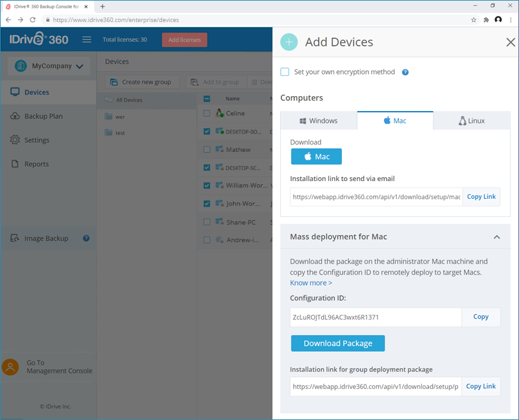Open Devices in the sidebar
Viewport: 519px width, 420px height.
[48, 92]
